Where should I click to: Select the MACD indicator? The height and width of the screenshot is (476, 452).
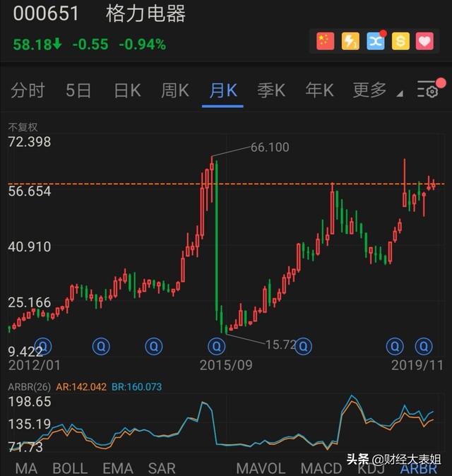(x=321, y=468)
